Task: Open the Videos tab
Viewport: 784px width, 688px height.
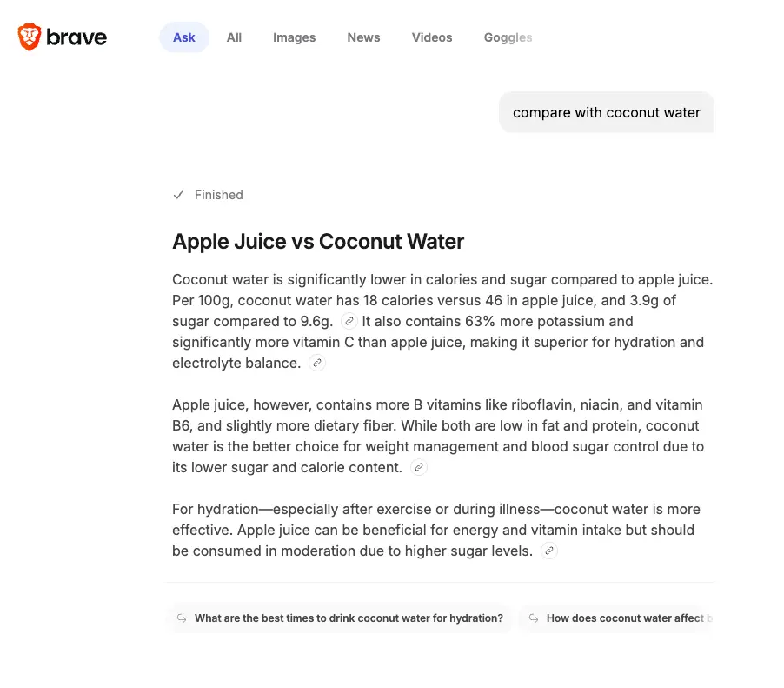Action: click(x=432, y=37)
